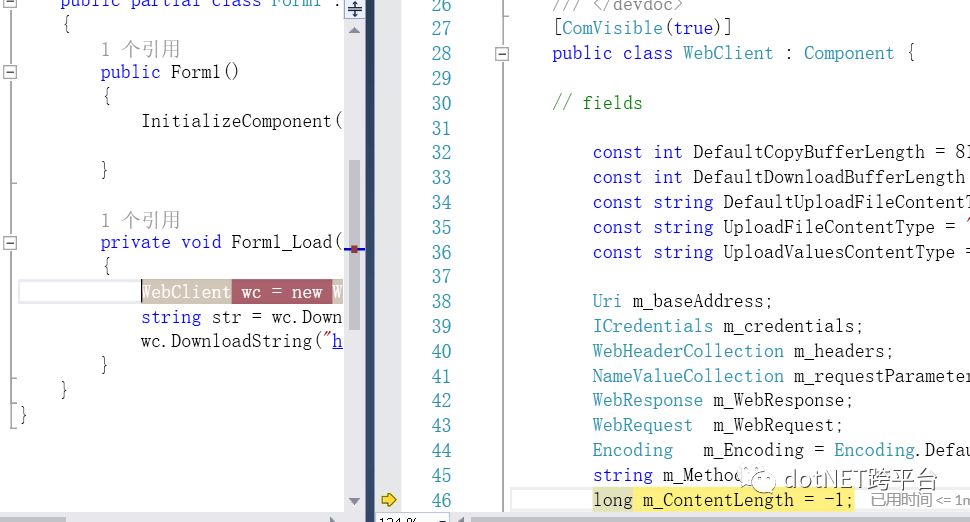Viewport: 970px width, 522px height.
Task: Click the '// fields' comment
Action: (597, 103)
